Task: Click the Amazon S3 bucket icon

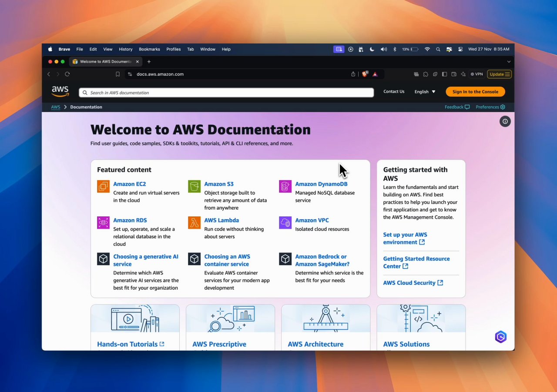Action: click(x=195, y=186)
